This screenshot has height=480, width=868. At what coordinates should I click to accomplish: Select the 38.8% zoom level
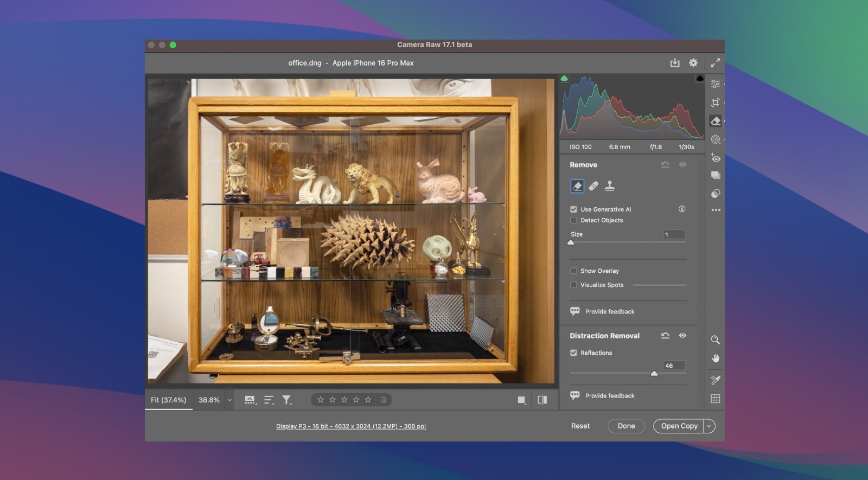pos(209,400)
